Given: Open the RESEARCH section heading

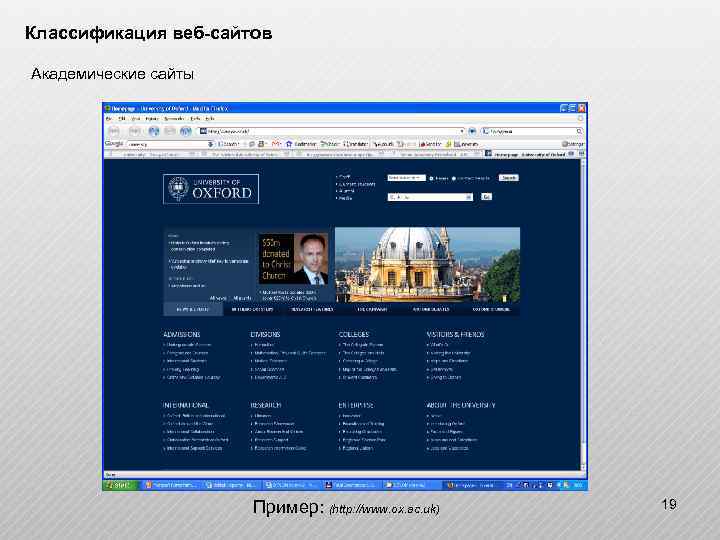Looking at the screenshot, I should tap(265, 405).
